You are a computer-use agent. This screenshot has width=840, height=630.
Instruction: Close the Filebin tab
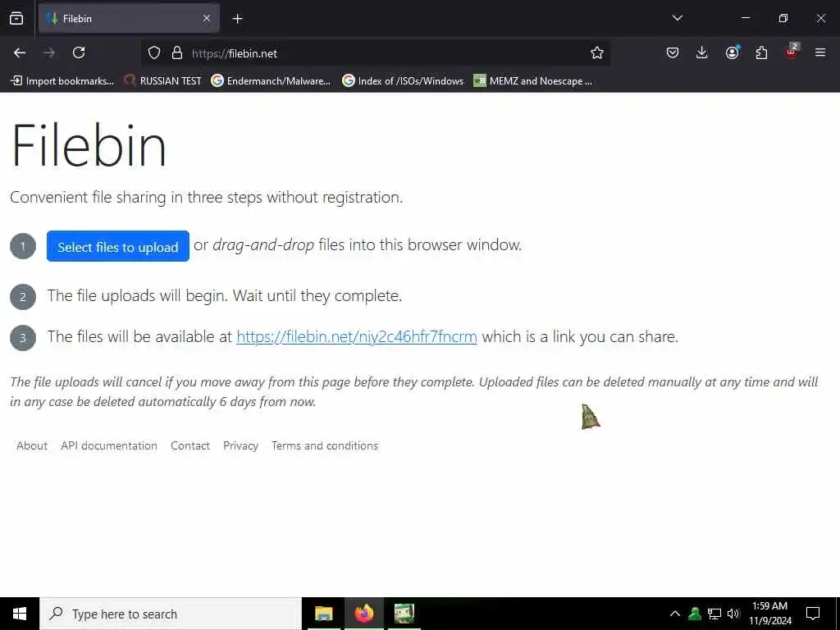click(x=207, y=19)
